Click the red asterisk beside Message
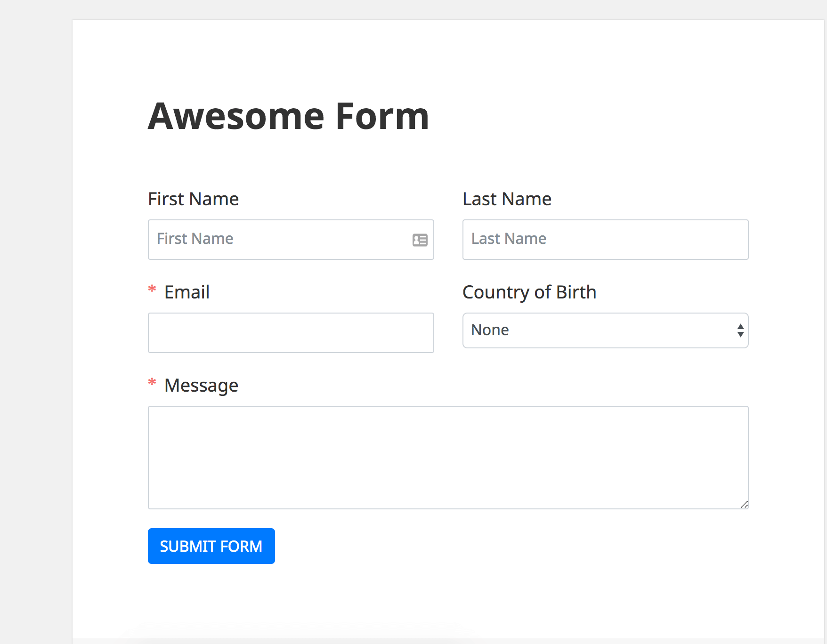Viewport: 827px width, 644px height. 152,382
